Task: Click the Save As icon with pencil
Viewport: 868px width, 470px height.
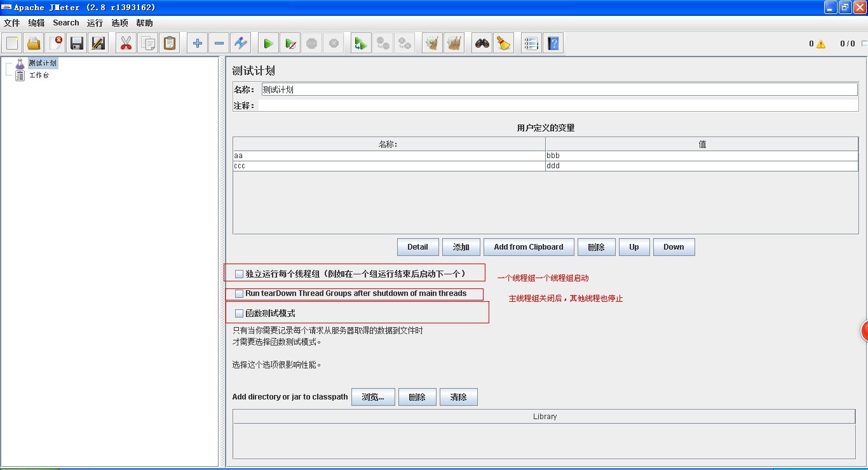Action: [98, 43]
